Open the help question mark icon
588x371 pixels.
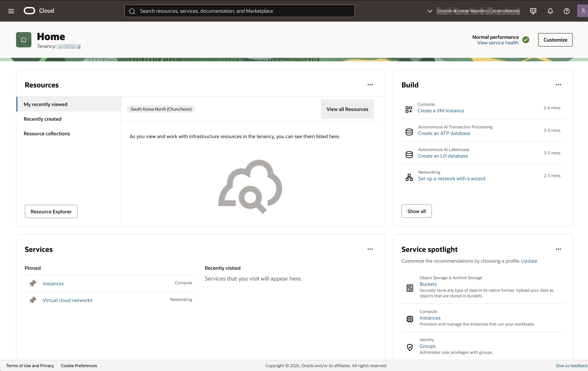click(567, 11)
